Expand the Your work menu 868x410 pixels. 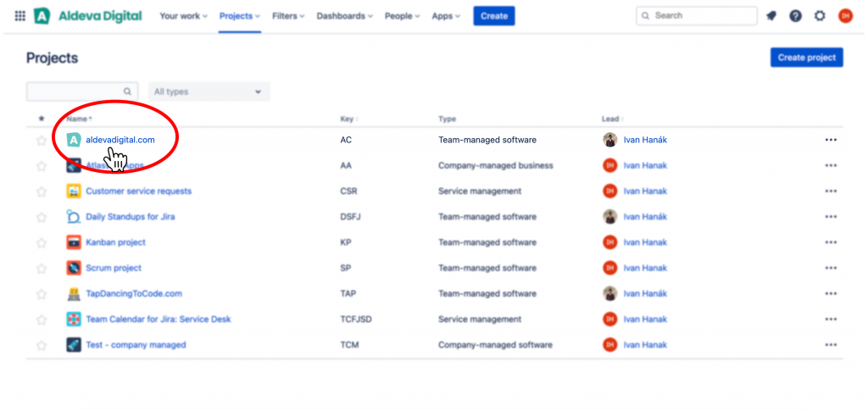pos(184,16)
